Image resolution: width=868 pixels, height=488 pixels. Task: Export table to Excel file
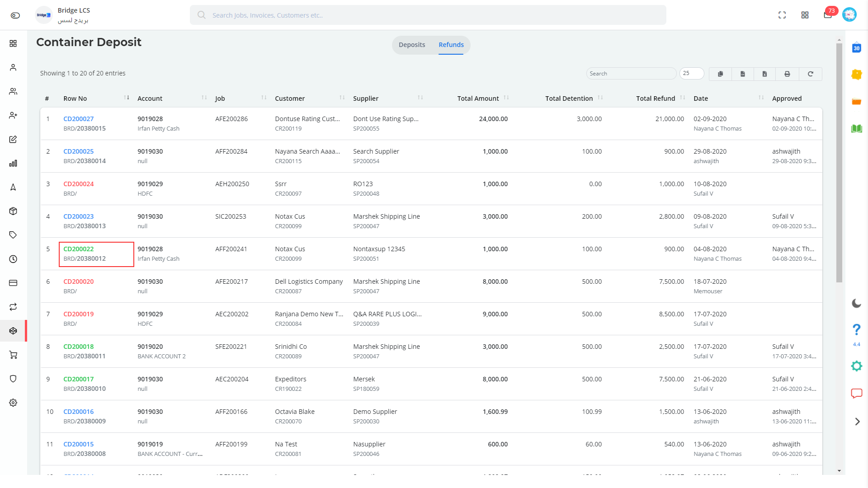[x=764, y=74]
